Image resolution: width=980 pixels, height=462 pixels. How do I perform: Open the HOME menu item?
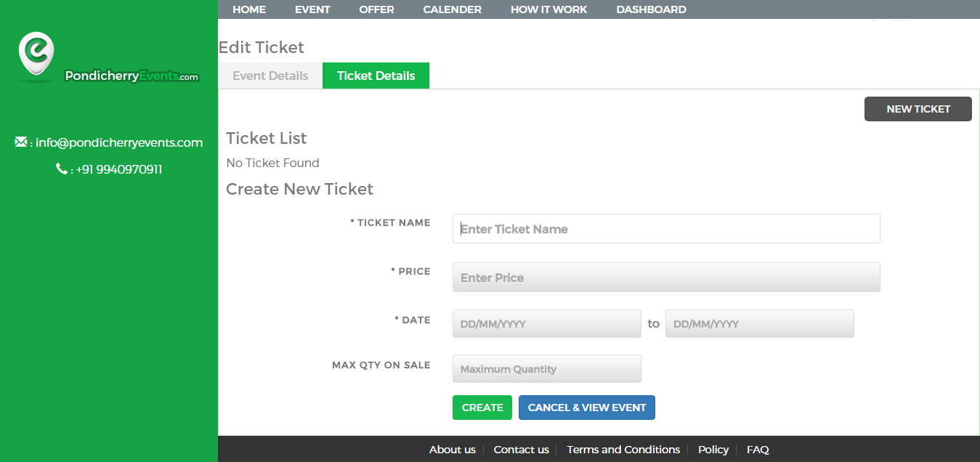pyautogui.click(x=249, y=9)
